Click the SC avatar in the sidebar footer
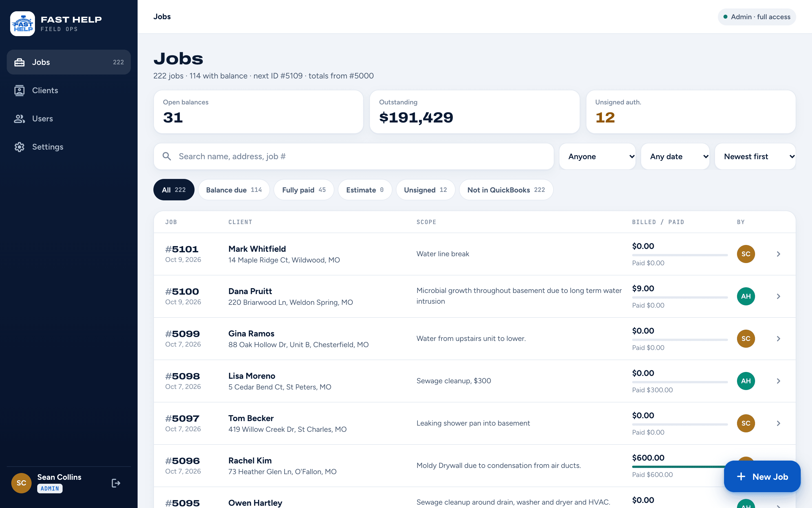812x508 pixels. pos(21,483)
